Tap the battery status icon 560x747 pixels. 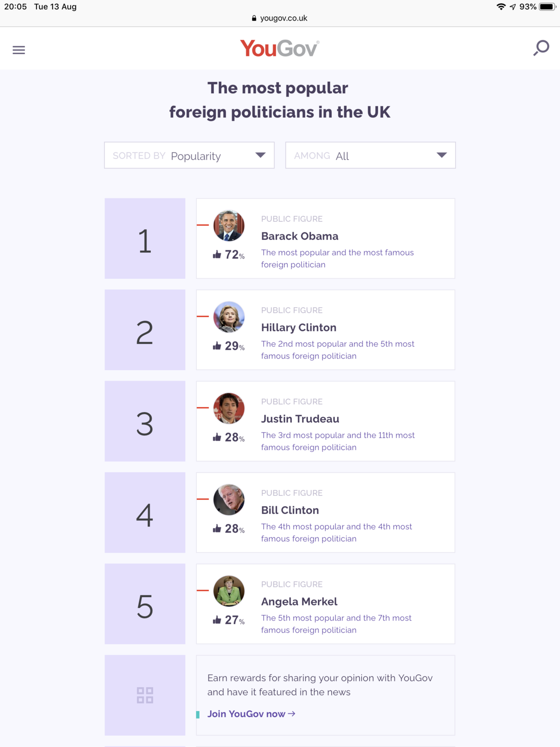547,7
